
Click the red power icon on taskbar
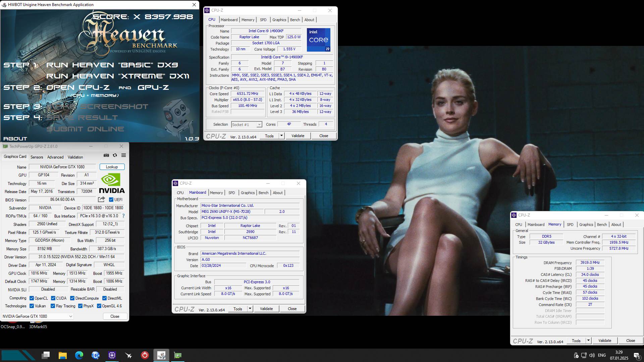(x=145, y=355)
